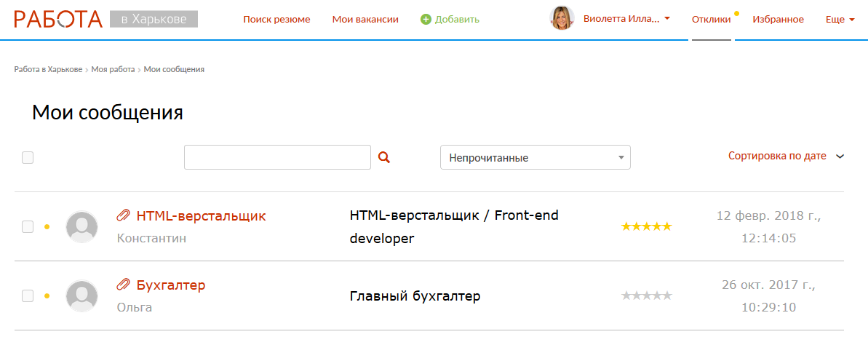Click Olga's gray avatar icon
The width and height of the screenshot is (868, 345).
[81, 296]
